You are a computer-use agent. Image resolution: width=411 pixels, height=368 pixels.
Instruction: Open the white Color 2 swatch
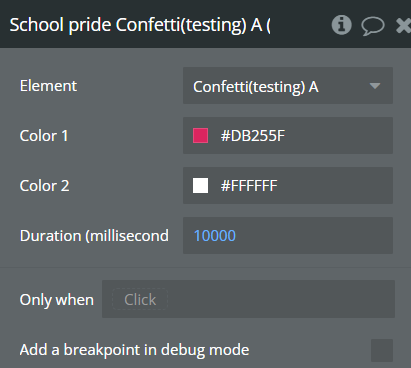[x=201, y=186]
